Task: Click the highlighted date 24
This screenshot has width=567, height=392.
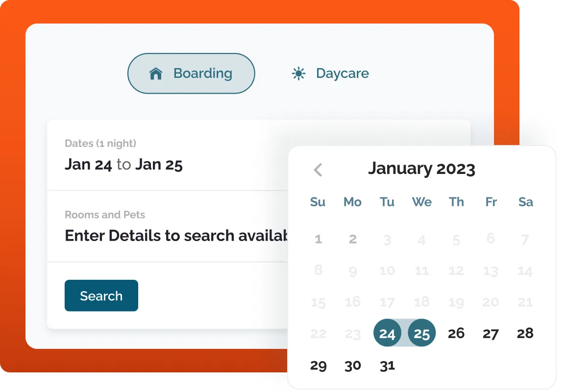Action: tap(387, 333)
